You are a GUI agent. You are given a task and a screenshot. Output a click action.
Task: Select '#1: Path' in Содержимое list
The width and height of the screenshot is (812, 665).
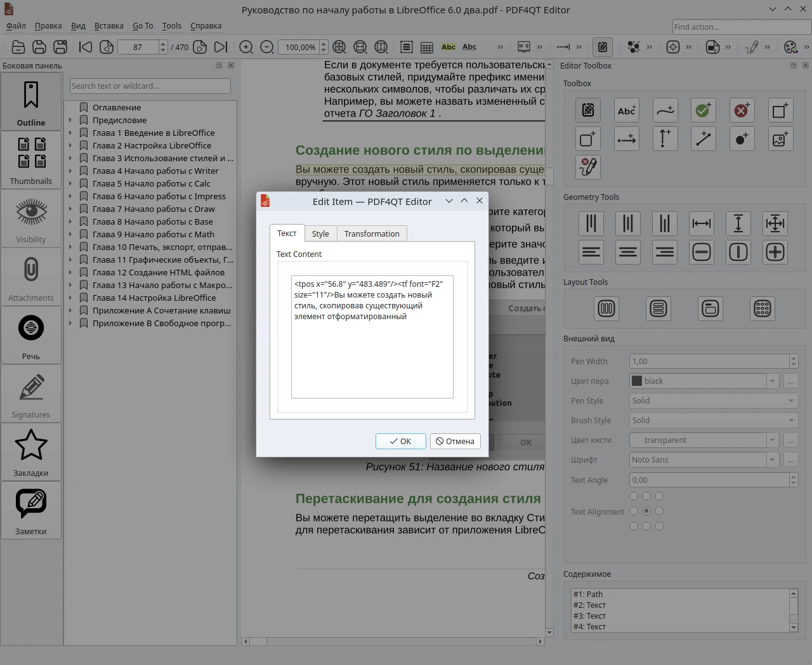681,595
